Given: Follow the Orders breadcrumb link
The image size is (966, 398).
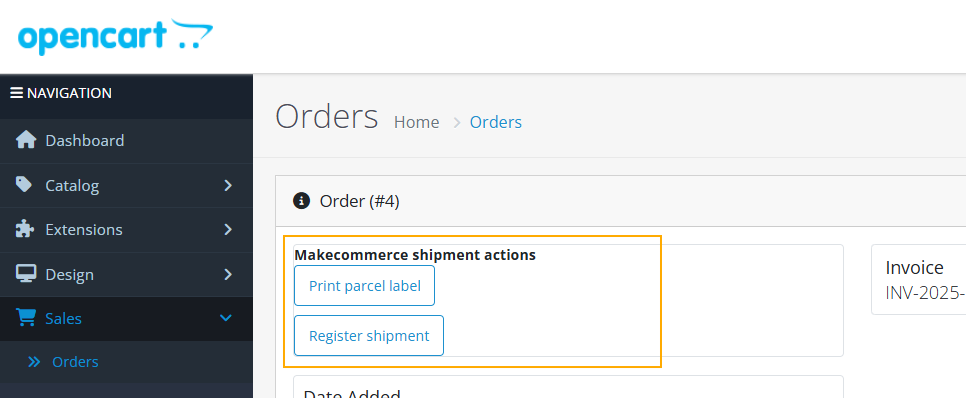Looking at the screenshot, I should pyautogui.click(x=496, y=122).
